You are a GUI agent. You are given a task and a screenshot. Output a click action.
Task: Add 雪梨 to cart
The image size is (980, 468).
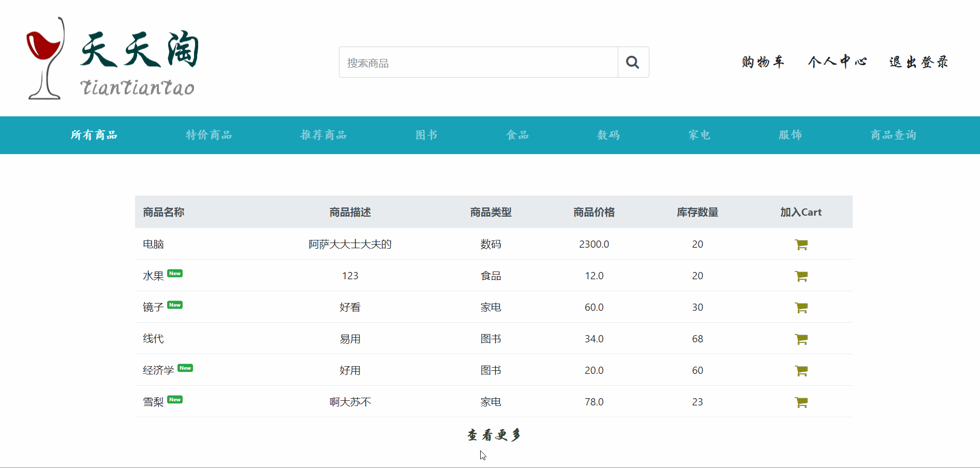coord(801,402)
